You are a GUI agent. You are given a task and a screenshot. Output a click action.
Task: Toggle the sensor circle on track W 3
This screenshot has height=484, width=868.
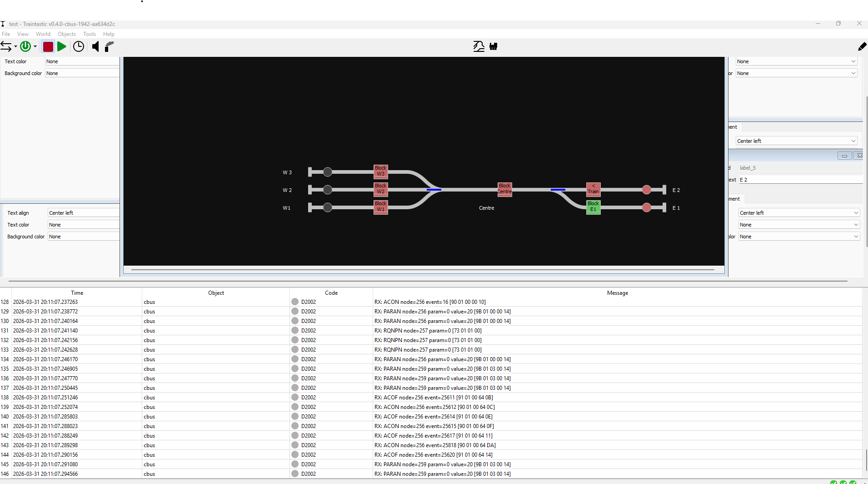tap(328, 172)
